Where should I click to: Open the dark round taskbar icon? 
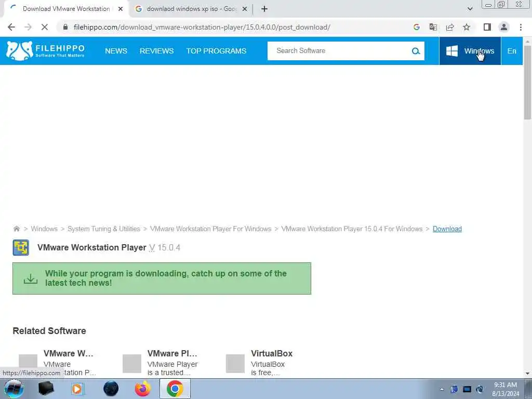click(x=111, y=389)
